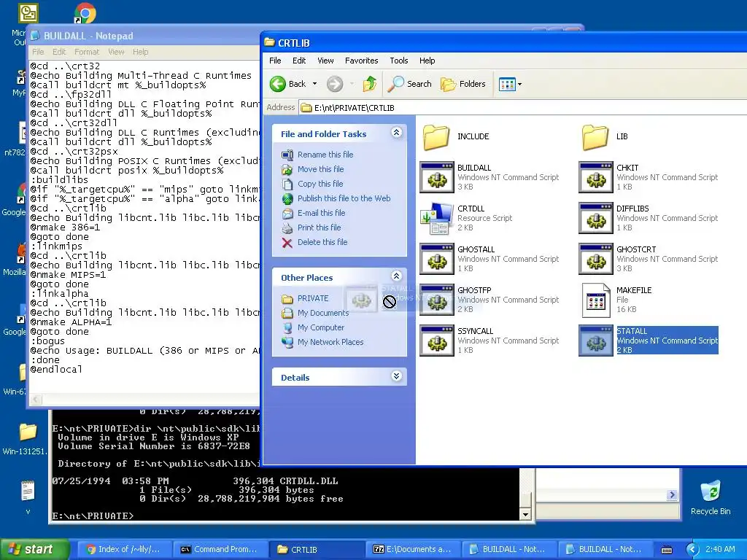
Task: Open the Back button history dropdown
Action: point(314,85)
